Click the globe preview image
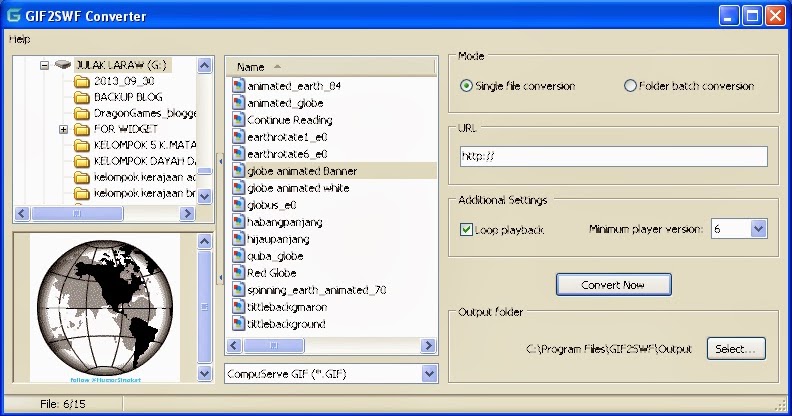The width and height of the screenshot is (792, 416). 105,307
